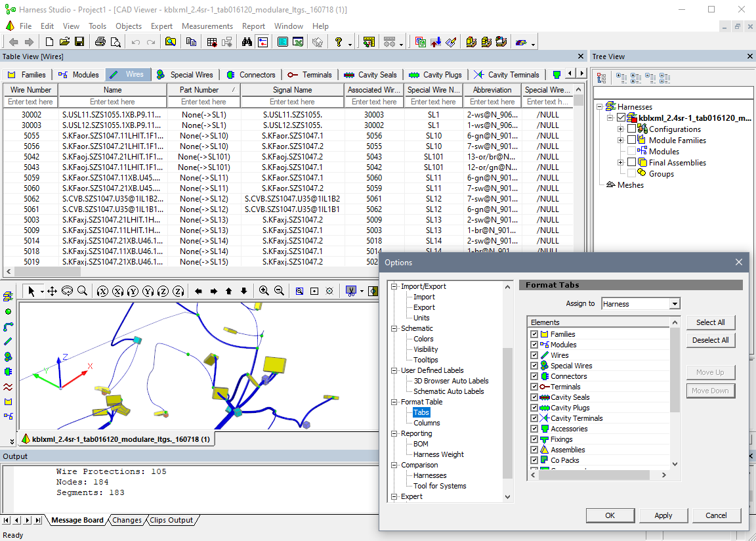Uncheck the Cavity Plugs element checkbox
The width and height of the screenshot is (756, 541).
(535, 407)
